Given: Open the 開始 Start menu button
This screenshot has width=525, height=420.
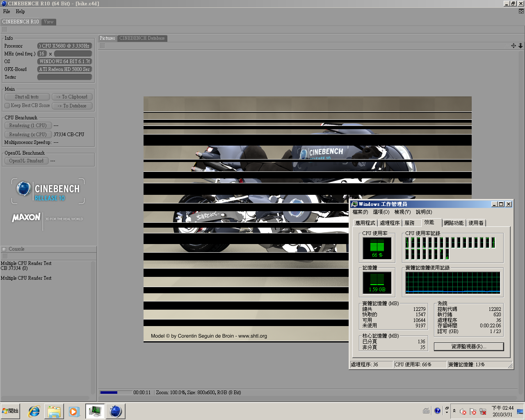Looking at the screenshot, I should (11, 411).
